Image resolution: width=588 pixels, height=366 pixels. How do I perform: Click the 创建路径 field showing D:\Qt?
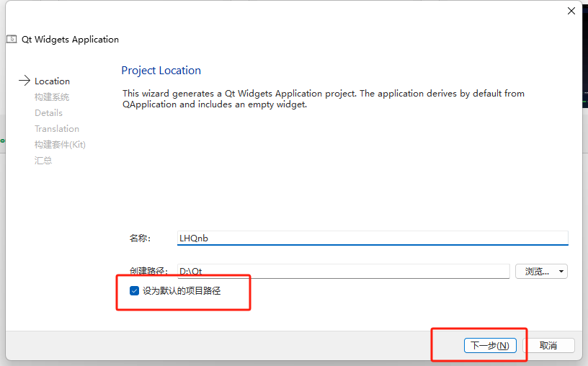click(343, 272)
